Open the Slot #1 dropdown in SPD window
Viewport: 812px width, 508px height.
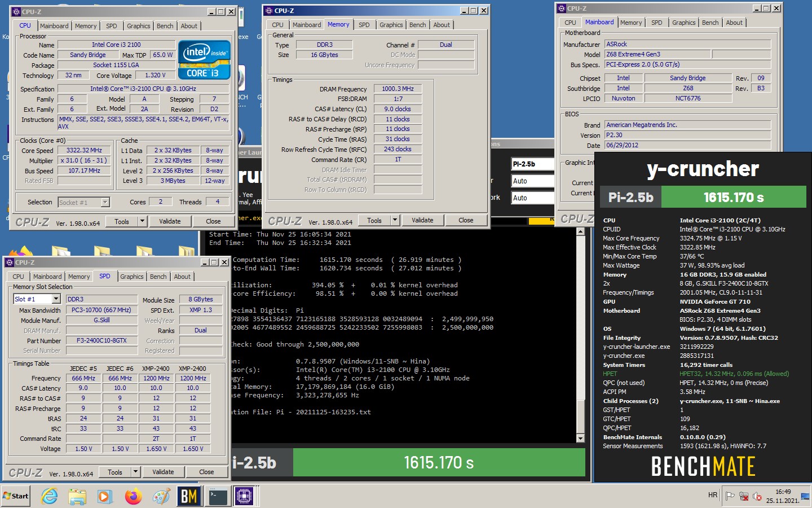[55, 299]
